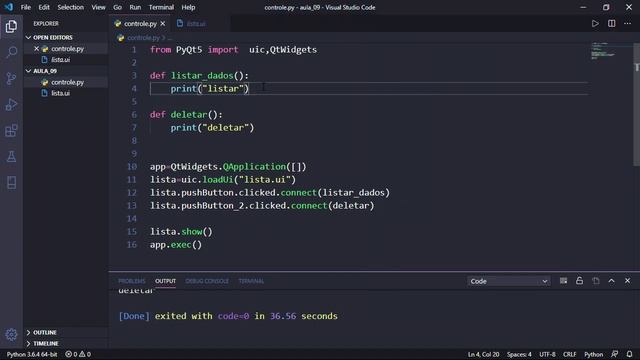The height and width of the screenshot is (360, 640).
Task: Open the output log in editor
Action: 596,281
